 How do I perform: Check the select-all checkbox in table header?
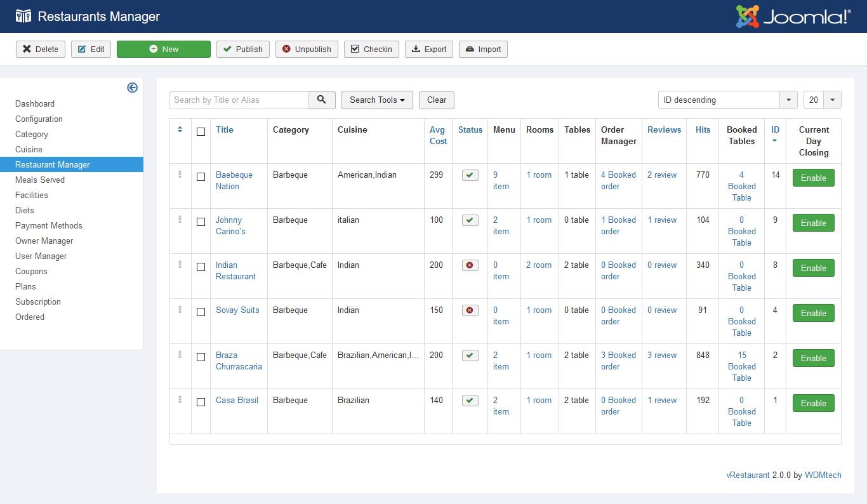tap(201, 131)
